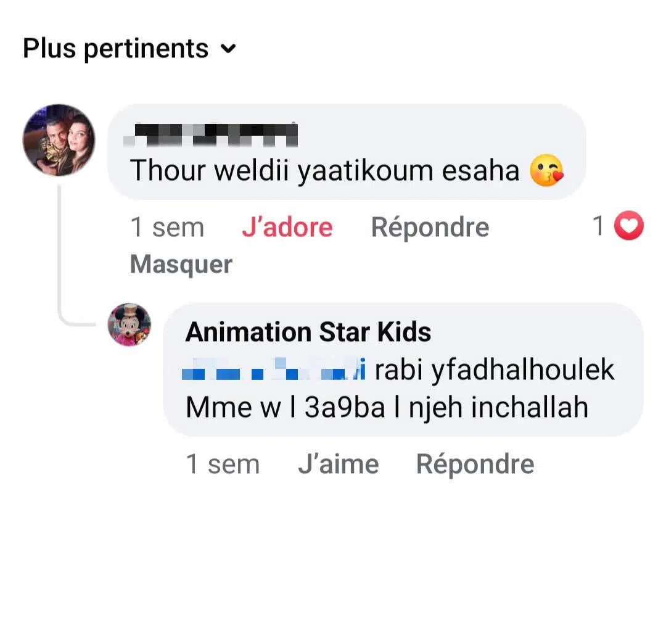Open blurred author name above "Thour weldii"
This screenshot has height=644, width=666.
click(x=211, y=135)
